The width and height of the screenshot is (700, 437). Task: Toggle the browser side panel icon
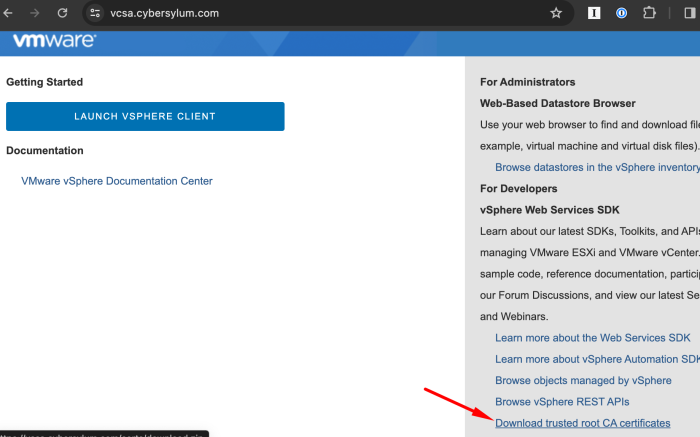pyautogui.click(x=690, y=13)
